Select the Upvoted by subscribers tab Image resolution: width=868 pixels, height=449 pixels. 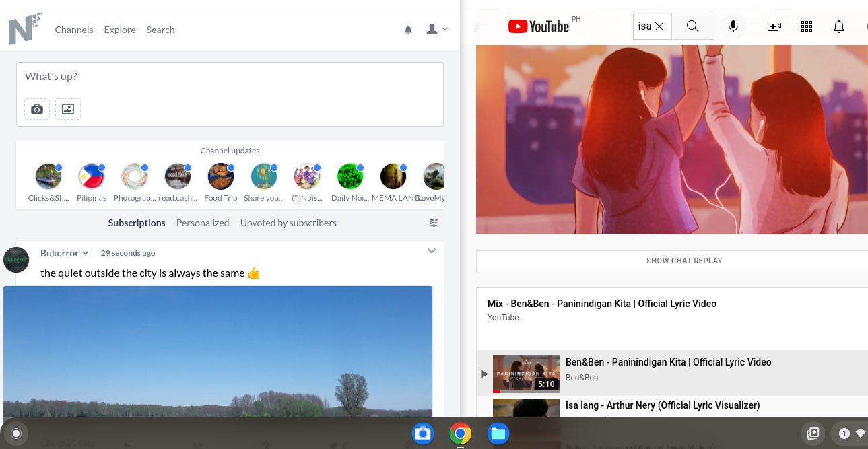pyautogui.click(x=288, y=223)
